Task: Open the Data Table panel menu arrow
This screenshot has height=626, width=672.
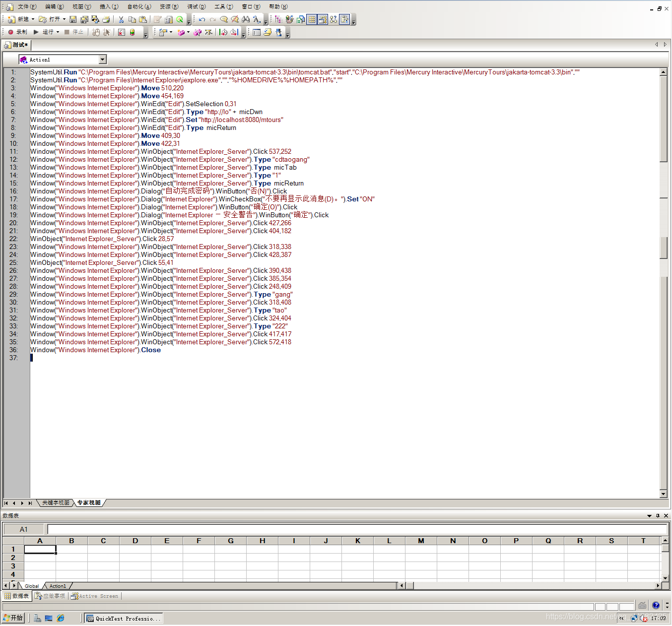Action: (649, 516)
